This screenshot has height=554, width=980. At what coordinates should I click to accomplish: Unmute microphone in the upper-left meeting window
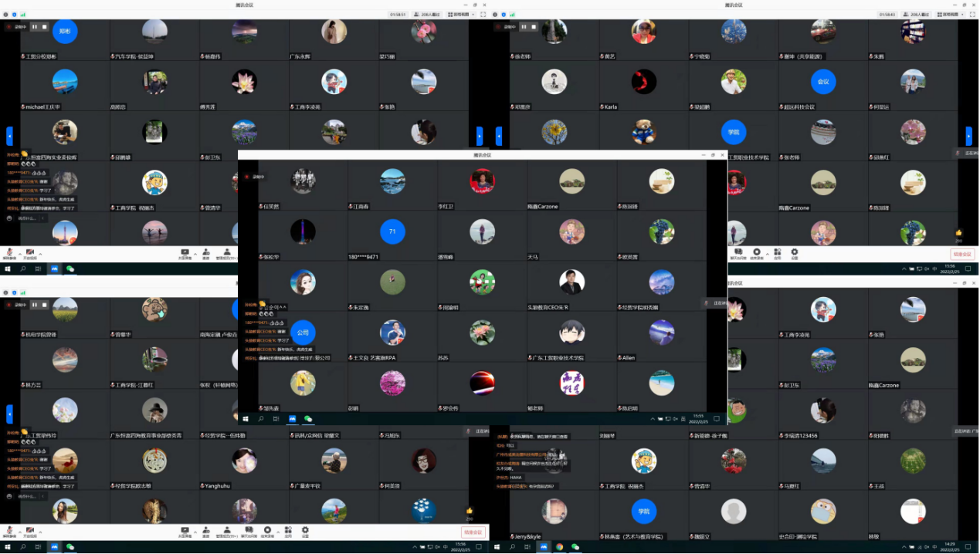coord(10,252)
